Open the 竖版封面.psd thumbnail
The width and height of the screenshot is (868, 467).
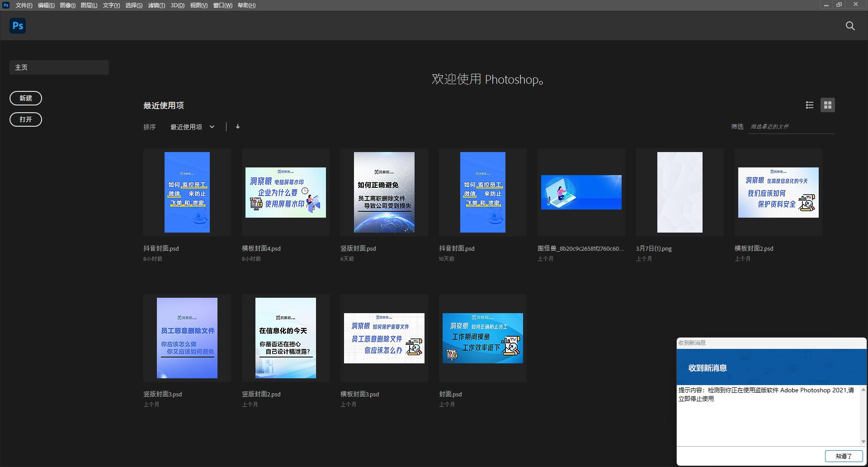[x=384, y=192]
